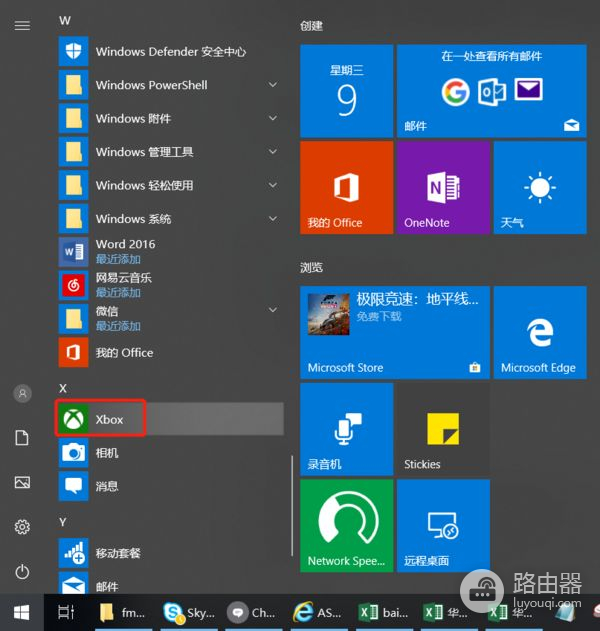Expand the Windows PowerShell folder
The image size is (600, 631).
click(x=273, y=85)
